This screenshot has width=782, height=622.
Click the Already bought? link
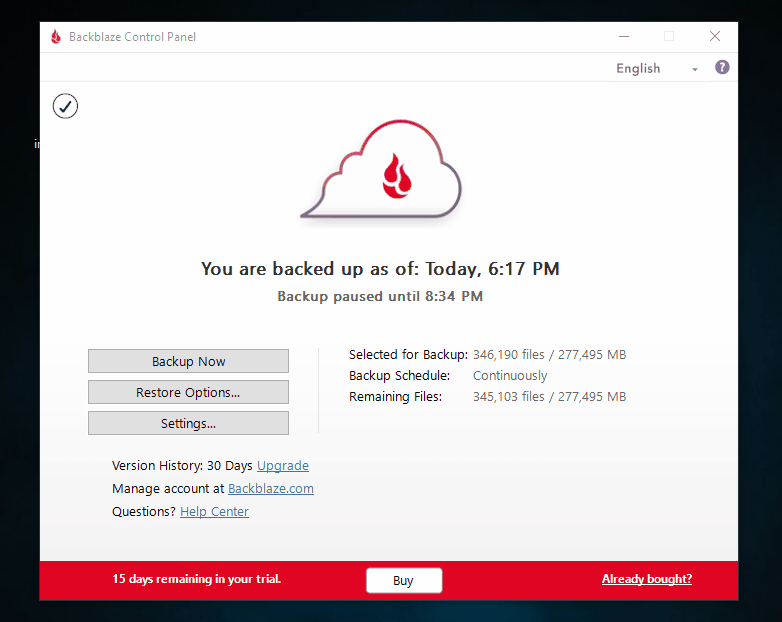pos(647,579)
